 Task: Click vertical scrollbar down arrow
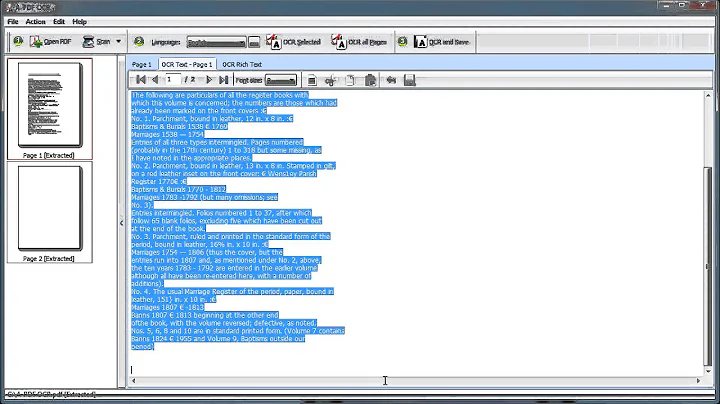(x=708, y=371)
